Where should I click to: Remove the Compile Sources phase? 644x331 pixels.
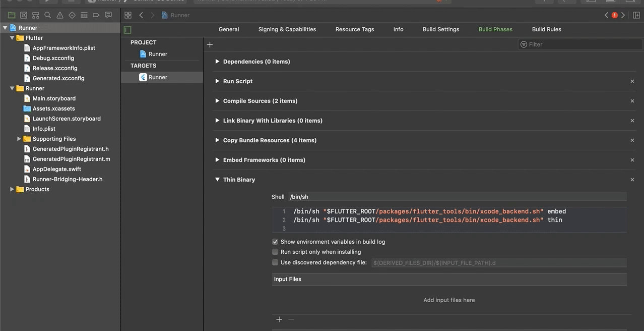click(632, 101)
